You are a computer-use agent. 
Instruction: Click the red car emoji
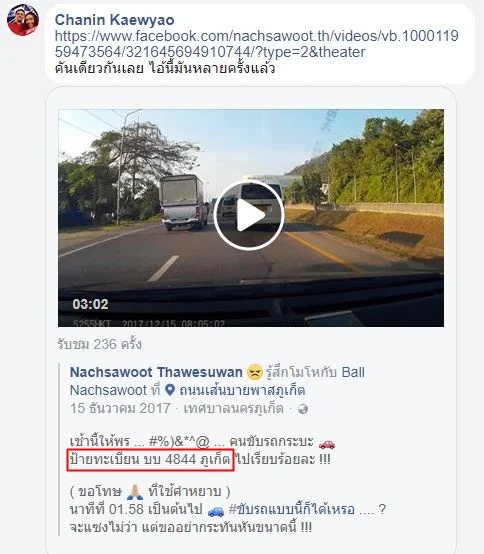327,443
